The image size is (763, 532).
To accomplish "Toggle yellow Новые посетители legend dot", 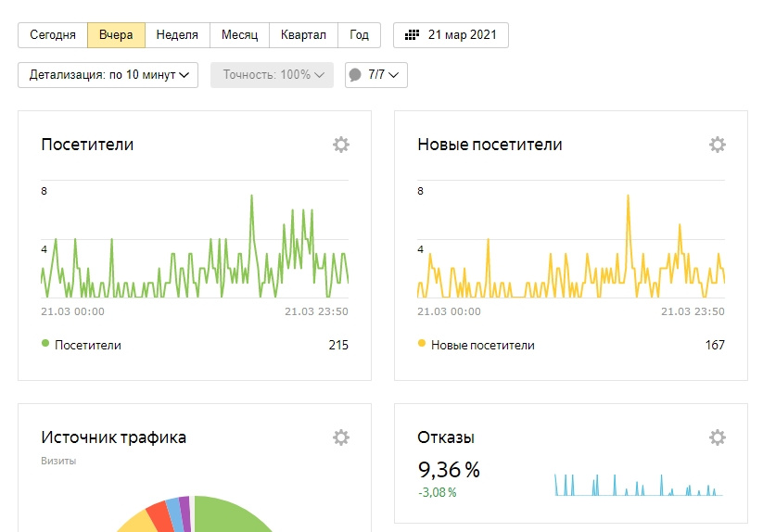I will [422, 343].
